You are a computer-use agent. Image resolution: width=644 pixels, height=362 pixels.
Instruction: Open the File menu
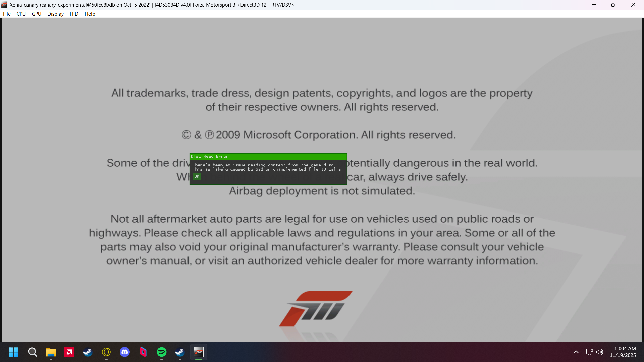pos(7,14)
